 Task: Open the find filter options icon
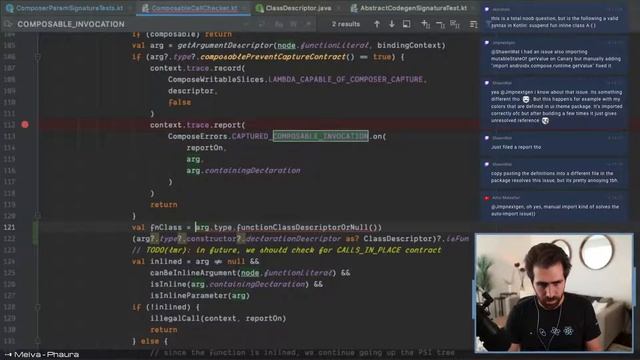(x=473, y=24)
